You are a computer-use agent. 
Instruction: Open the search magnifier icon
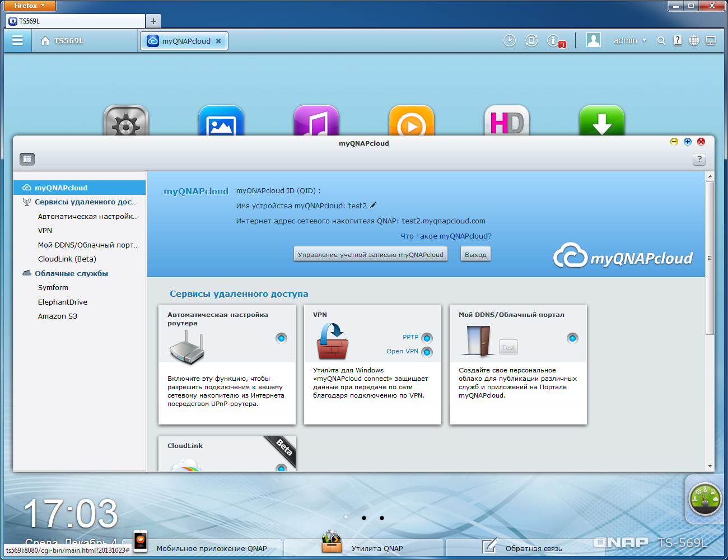coord(661,41)
